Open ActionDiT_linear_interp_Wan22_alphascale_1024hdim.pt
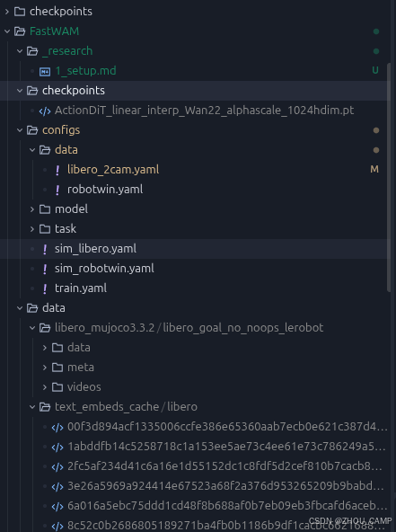396x532 pixels. [204, 111]
